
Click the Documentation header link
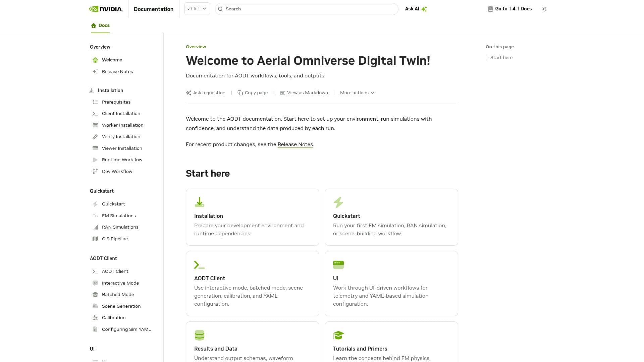click(153, 9)
